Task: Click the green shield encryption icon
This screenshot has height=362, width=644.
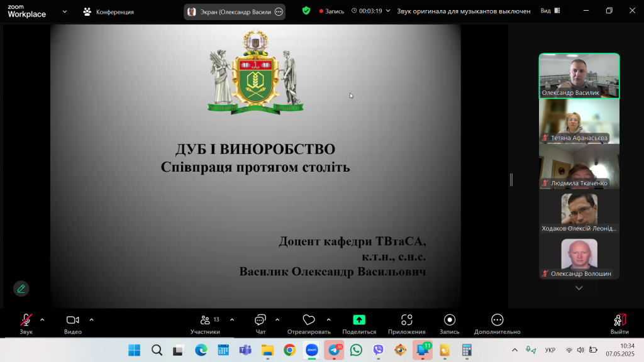Action: tap(306, 11)
